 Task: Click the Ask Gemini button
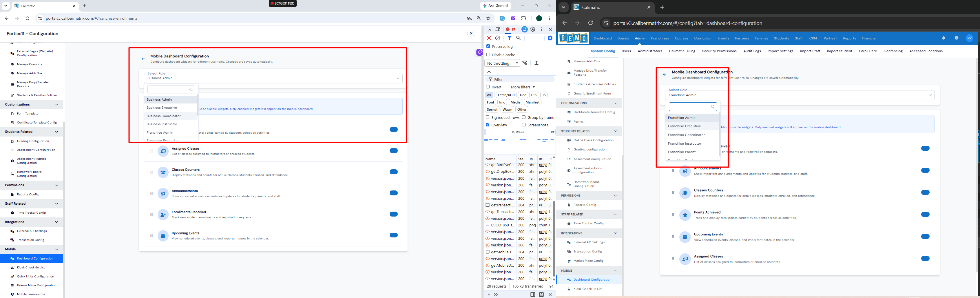(495, 6)
